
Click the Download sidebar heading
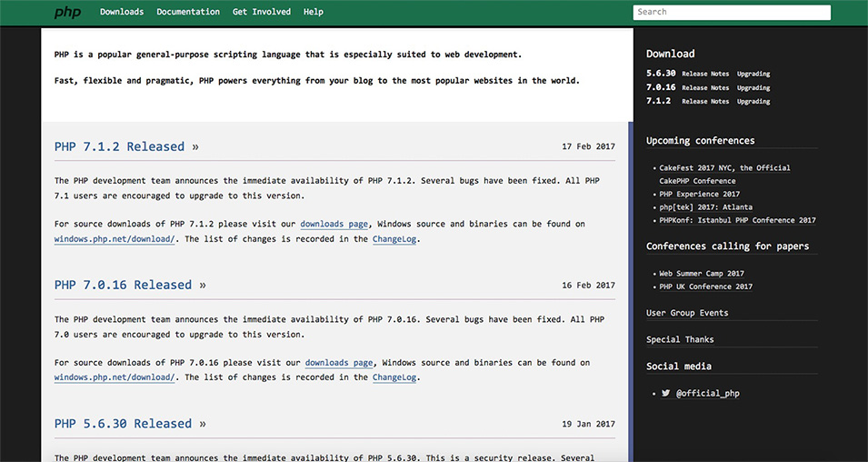(x=671, y=54)
